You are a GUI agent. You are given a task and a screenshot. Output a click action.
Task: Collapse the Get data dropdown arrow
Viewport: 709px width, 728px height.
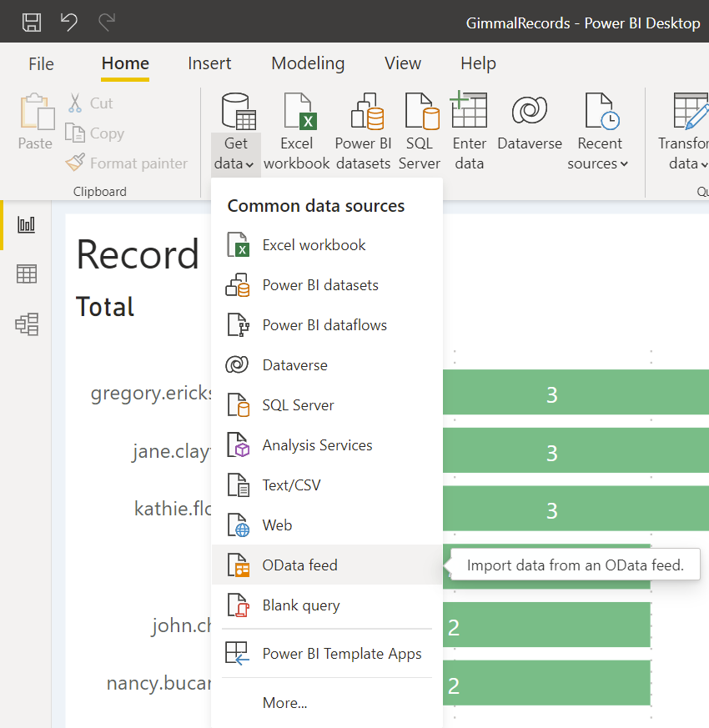point(249,164)
